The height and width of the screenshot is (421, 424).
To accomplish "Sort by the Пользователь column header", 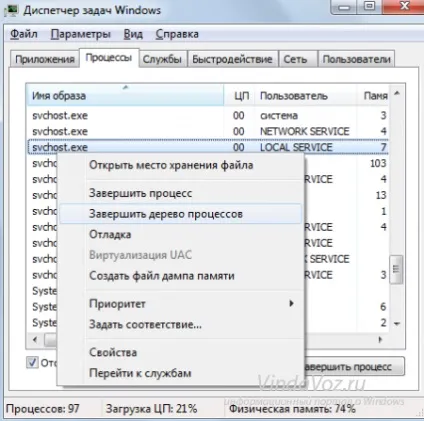I will click(x=306, y=96).
